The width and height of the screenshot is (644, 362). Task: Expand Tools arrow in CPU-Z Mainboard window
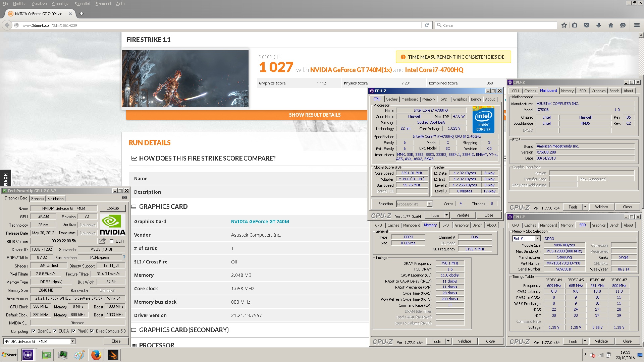585,207
